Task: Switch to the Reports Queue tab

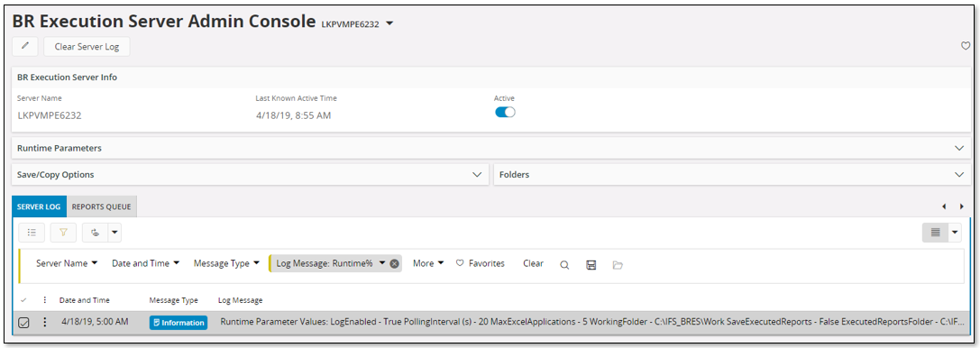Action: tap(102, 206)
